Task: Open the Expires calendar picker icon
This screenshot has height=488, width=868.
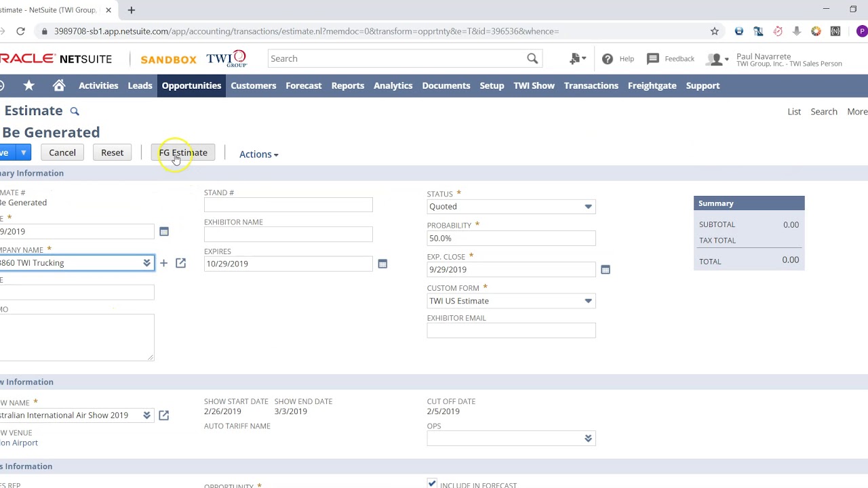Action: [382, 264]
